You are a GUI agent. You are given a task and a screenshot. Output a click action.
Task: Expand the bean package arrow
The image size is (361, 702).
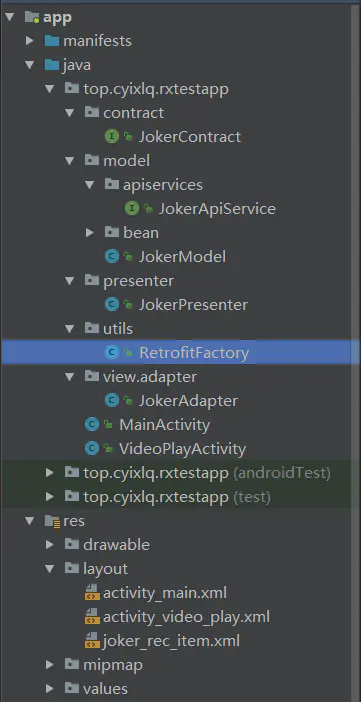pyautogui.click(x=90, y=232)
